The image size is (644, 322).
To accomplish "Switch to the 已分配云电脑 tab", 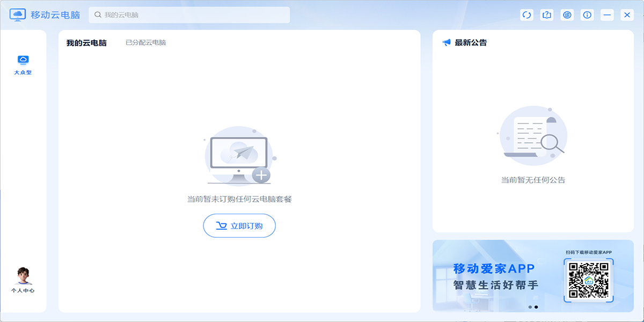I will click(145, 43).
